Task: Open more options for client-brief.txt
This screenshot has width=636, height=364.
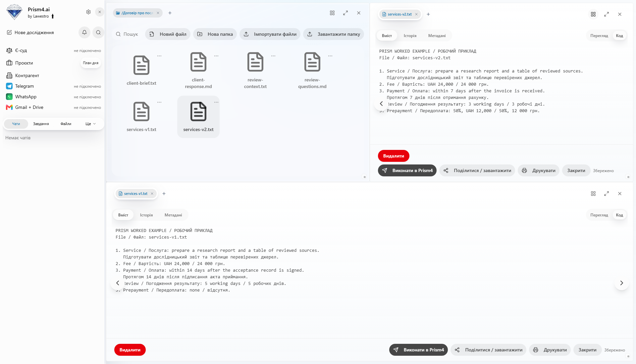Action: (159, 56)
